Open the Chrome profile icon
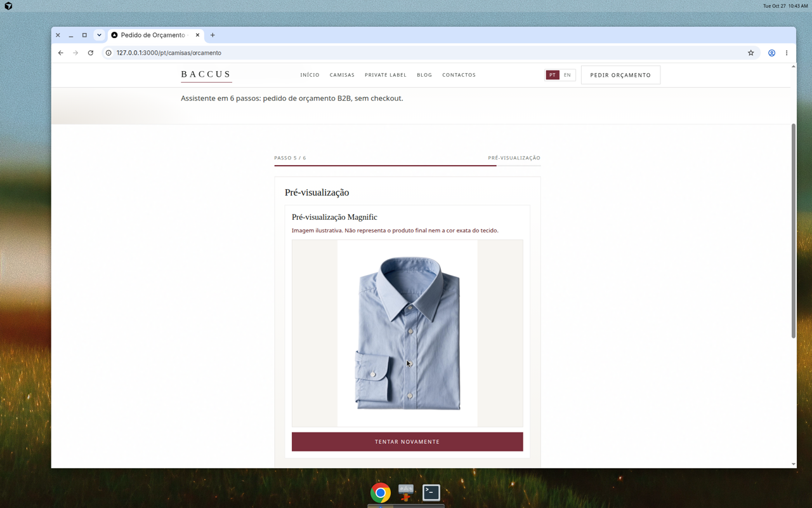812x508 pixels. pos(772,53)
